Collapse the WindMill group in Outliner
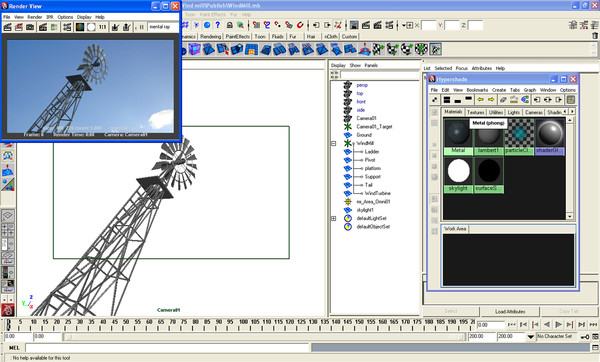The image size is (600, 362). (x=333, y=143)
